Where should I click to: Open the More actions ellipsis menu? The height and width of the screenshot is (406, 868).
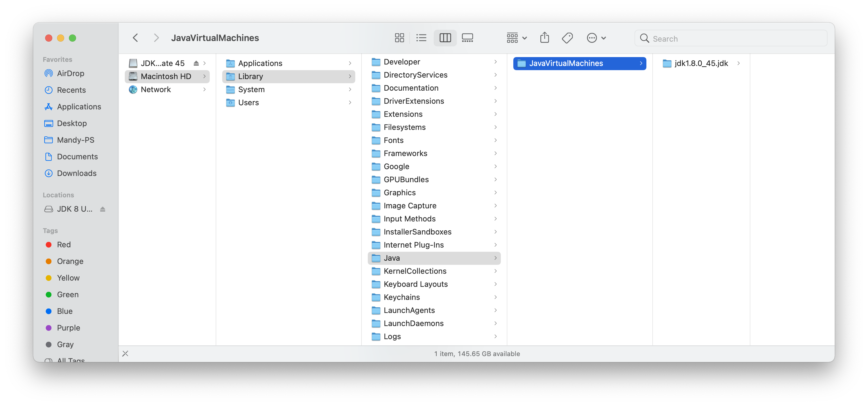(x=596, y=38)
